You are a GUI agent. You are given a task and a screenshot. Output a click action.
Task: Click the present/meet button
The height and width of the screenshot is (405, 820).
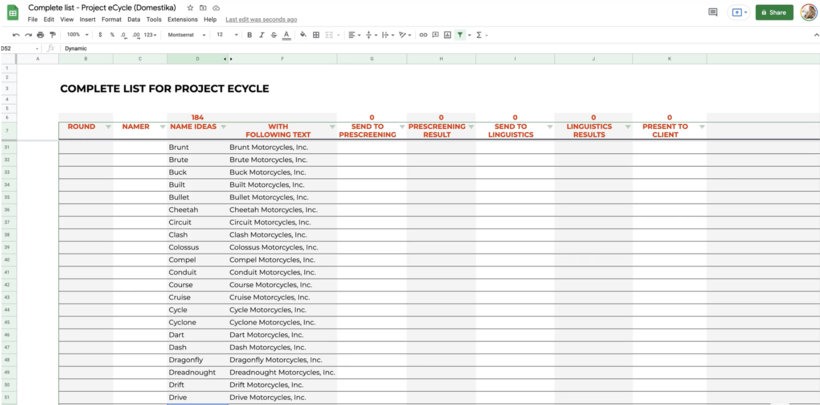click(739, 13)
